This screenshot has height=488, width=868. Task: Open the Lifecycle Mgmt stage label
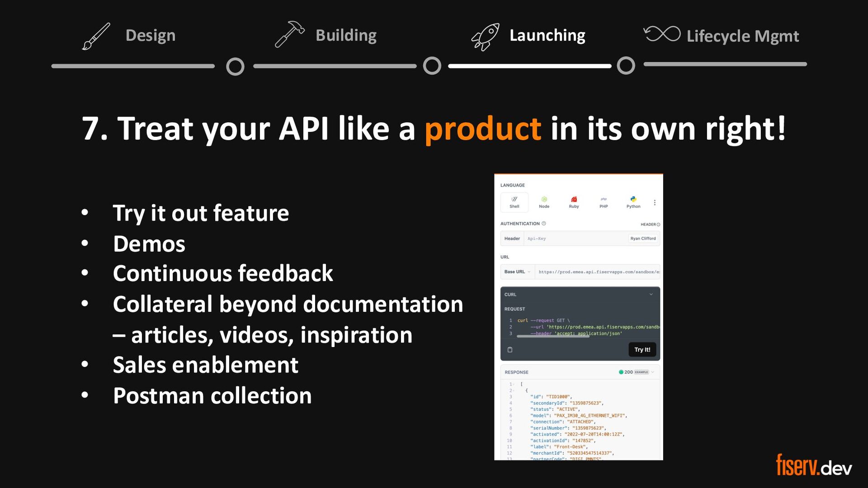743,36
